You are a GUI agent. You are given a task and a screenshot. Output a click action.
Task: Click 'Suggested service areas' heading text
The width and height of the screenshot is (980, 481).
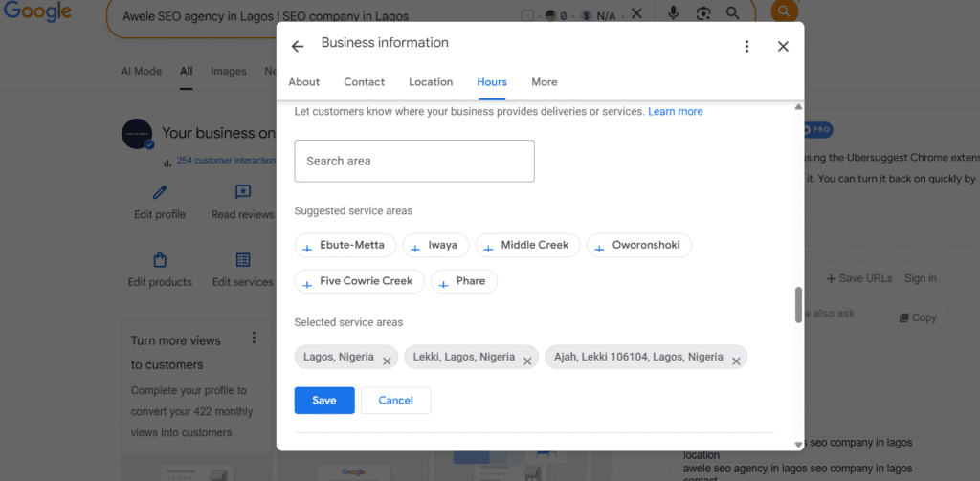(x=353, y=210)
